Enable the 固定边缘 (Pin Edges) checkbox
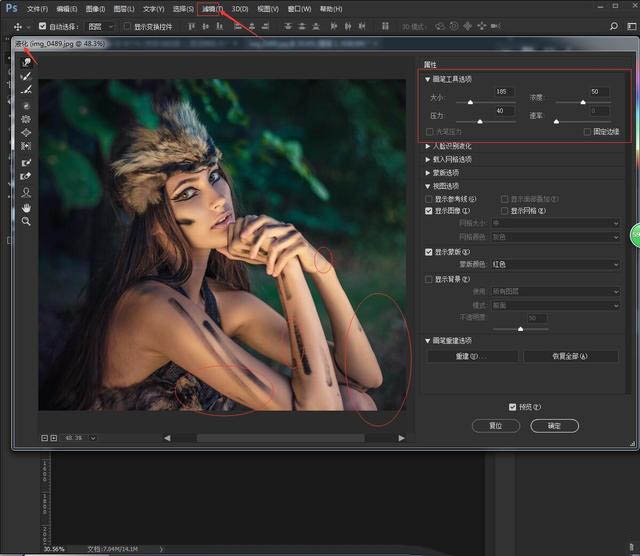 [588, 131]
